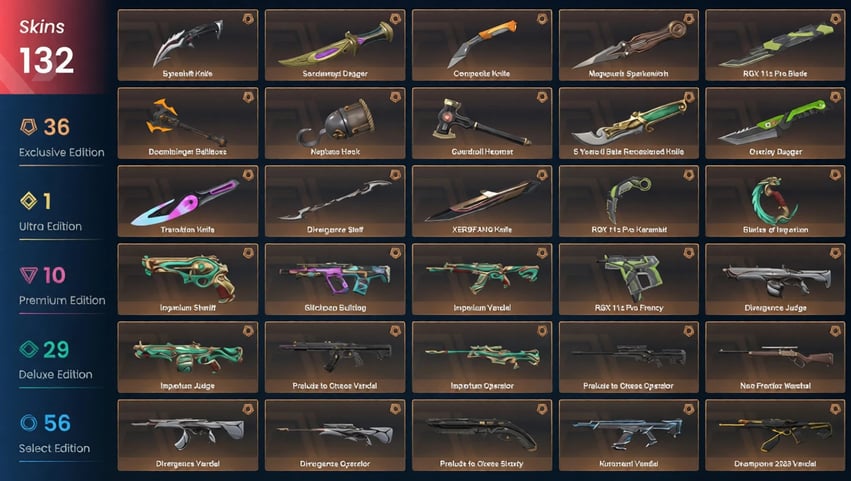The width and height of the screenshot is (851, 481).
Task: Click edition badge on Imperium Sheriff card
Action: 249,253
